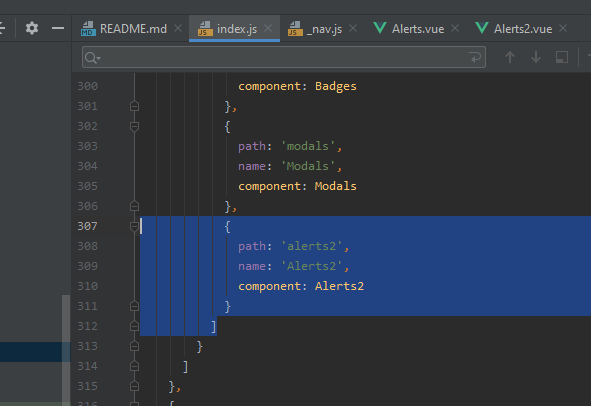
Task: Collapse fold marker at line 311
Action: coord(134,306)
